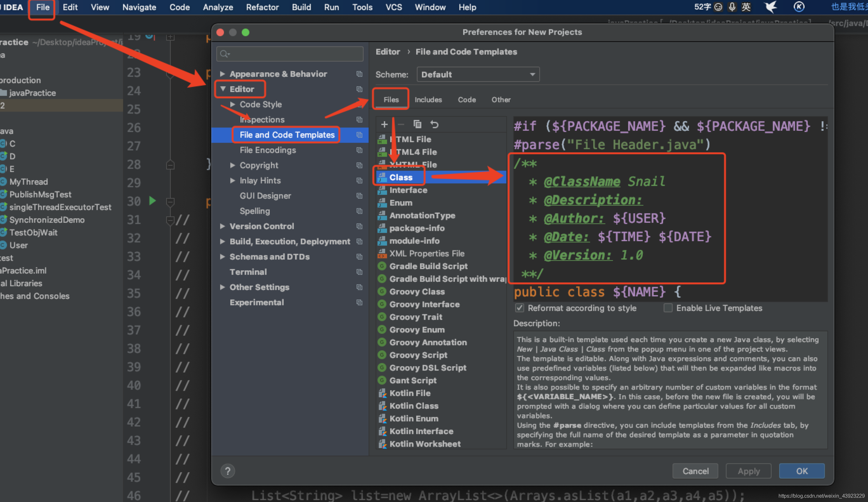Click the Cancel button
The height and width of the screenshot is (502, 868).
pos(695,471)
